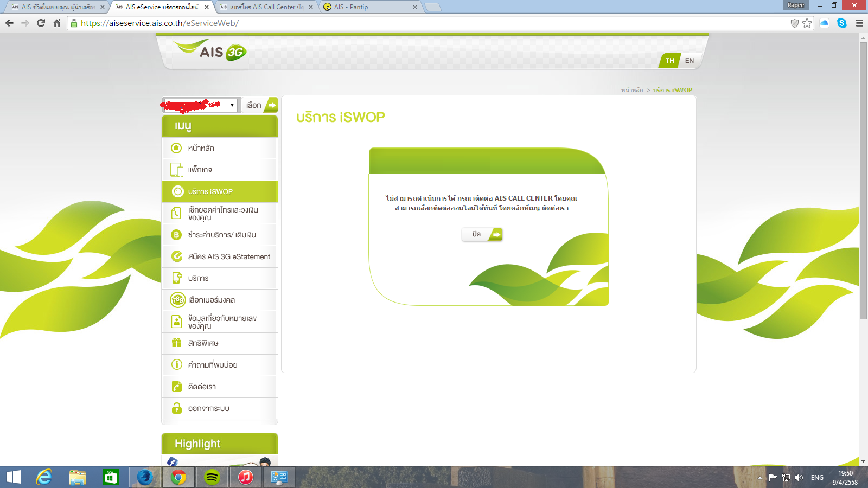Go back using the browser back arrow
The image size is (868, 488).
[9, 23]
